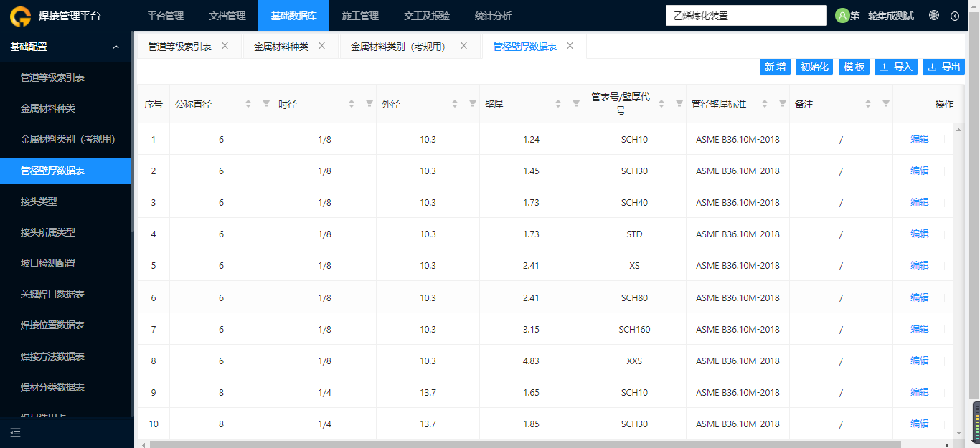Click the SCH80 cell in row 6

(634, 297)
